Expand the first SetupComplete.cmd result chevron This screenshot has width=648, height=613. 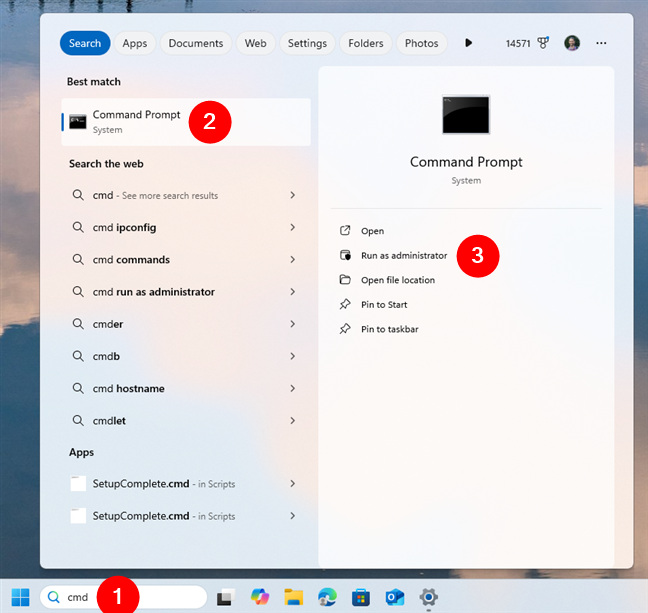click(293, 483)
